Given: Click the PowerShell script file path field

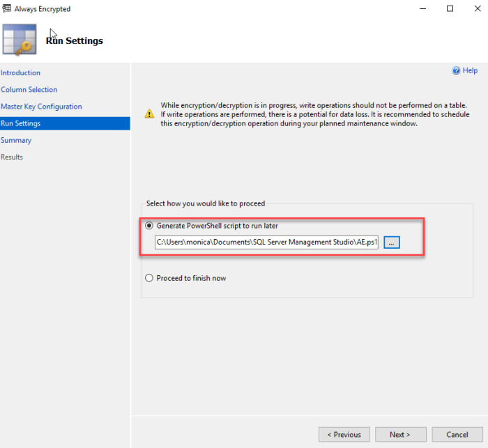Looking at the screenshot, I should point(267,242).
